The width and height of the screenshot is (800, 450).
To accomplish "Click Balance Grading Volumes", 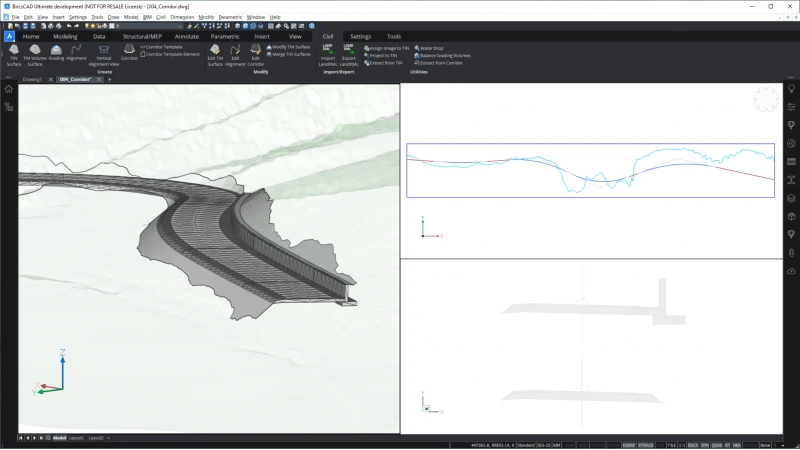I will [x=442, y=56].
